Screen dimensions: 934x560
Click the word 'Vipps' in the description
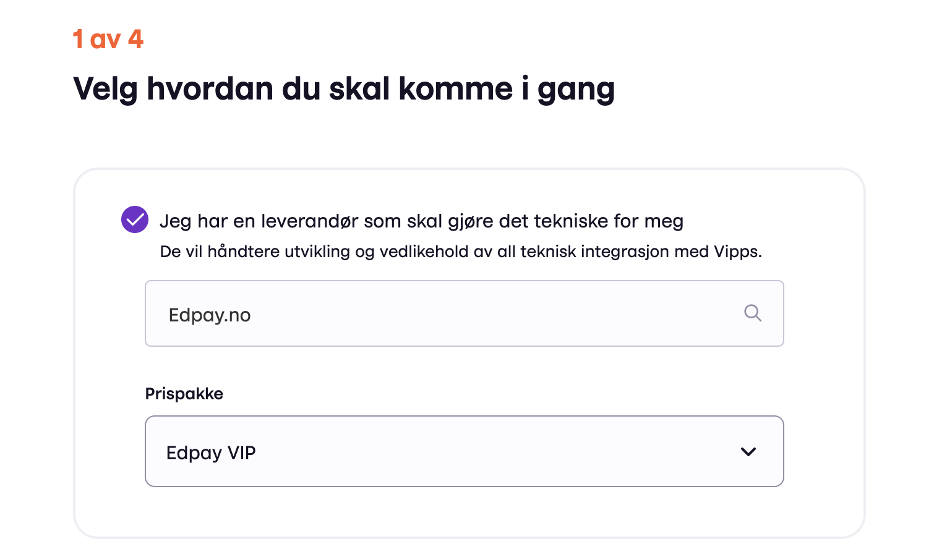coord(736,252)
